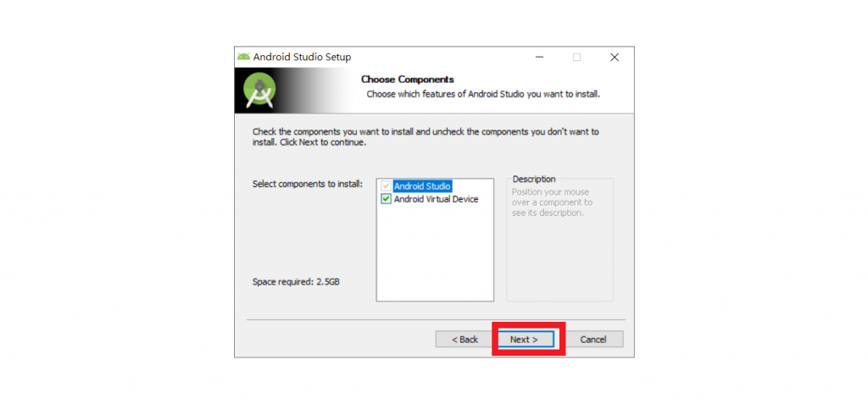Screen dimensions: 868x404
Task: Click Next to continue installation
Action: click(x=525, y=340)
